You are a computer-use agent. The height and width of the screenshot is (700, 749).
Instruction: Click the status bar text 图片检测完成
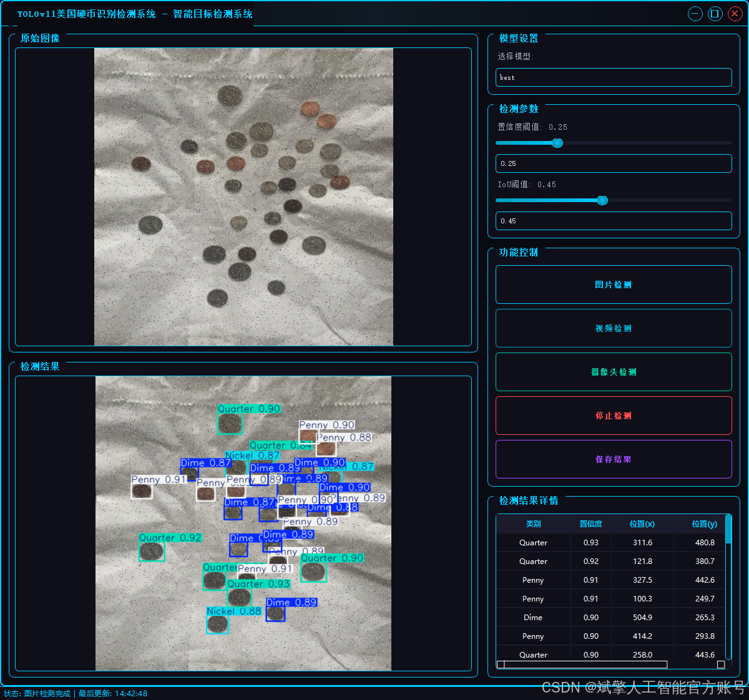click(x=47, y=694)
